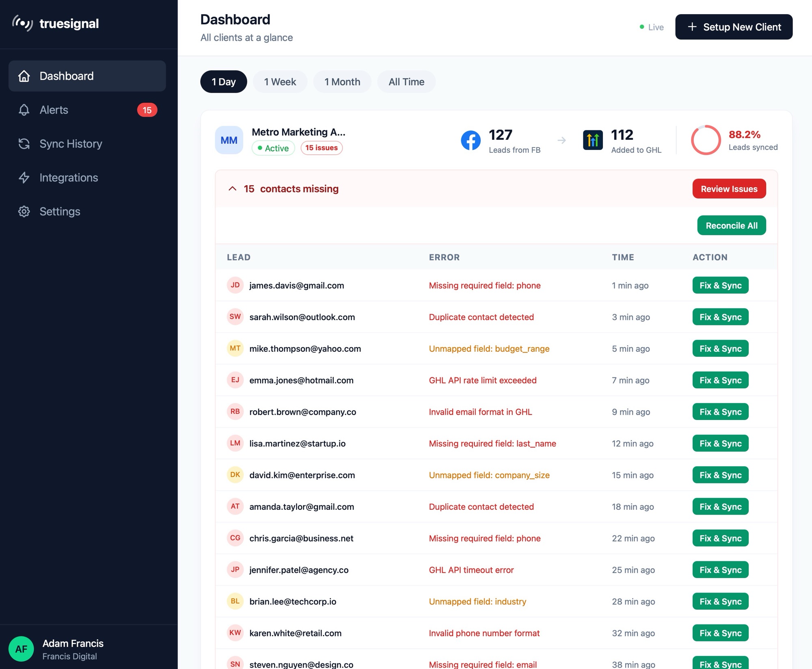Select the GHL destination icon

[x=593, y=140]
